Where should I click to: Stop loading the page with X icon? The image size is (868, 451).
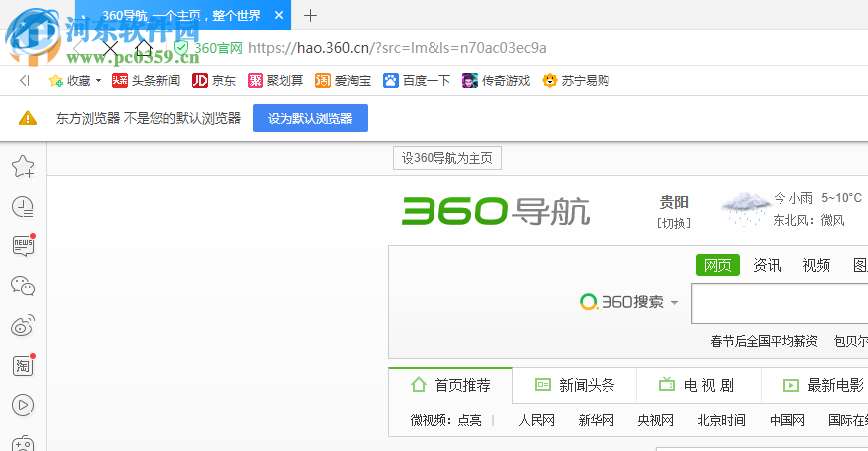110,48
